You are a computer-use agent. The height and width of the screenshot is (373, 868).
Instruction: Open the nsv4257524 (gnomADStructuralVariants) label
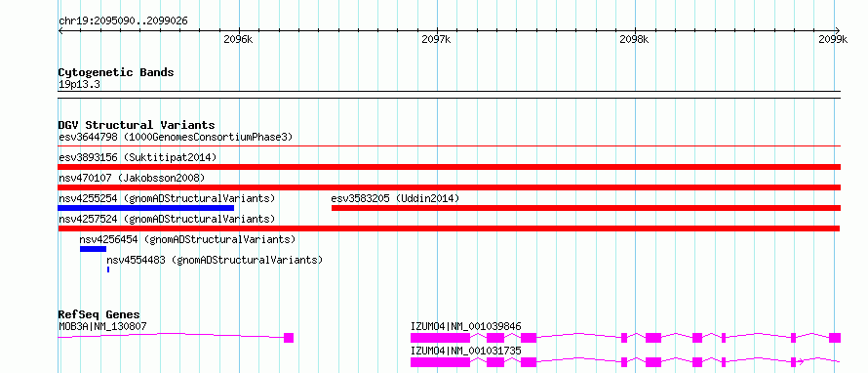[x=167, y=219]
